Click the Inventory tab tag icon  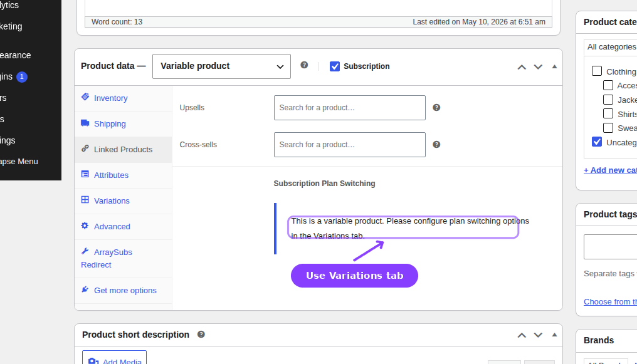[85, 96]
